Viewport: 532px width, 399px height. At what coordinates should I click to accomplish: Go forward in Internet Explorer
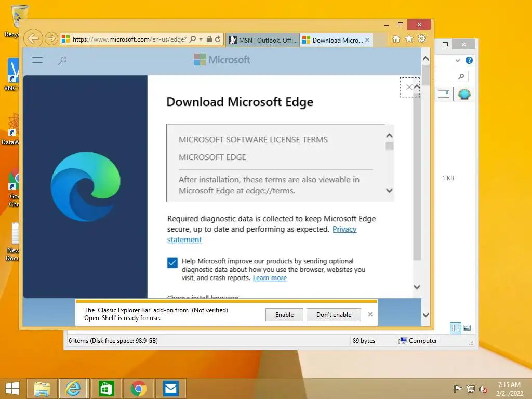(51, 38)
